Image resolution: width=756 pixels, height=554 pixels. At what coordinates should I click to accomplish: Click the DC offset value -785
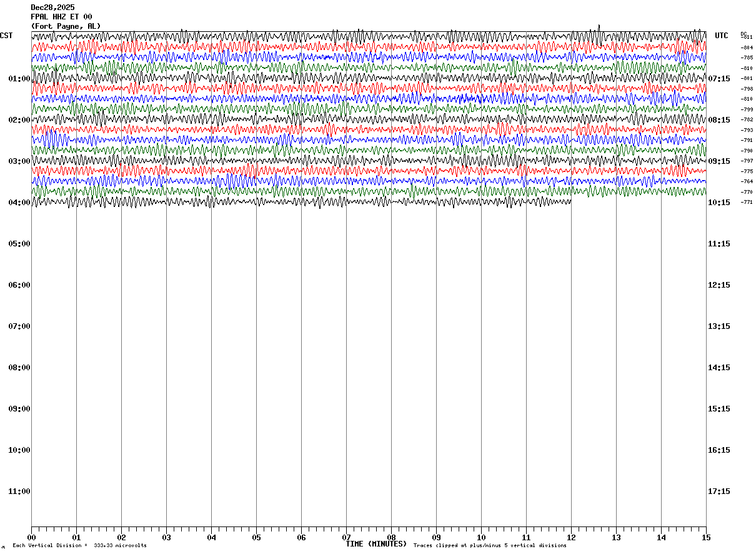(x=747, y=58)
